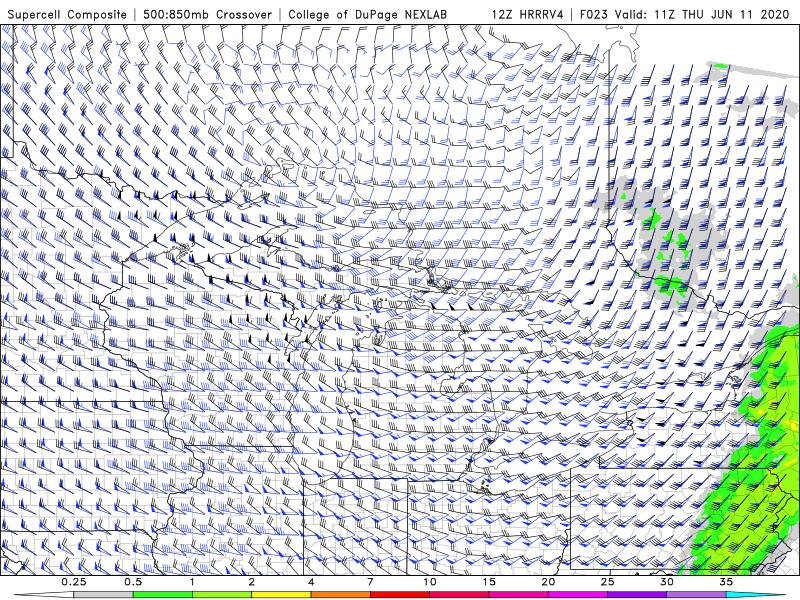The width and height of the screenshot is (800, 600).
Task: Pick the red 7–10 colorbar segment
Action: pyautogui.click(x=400, y=595)
